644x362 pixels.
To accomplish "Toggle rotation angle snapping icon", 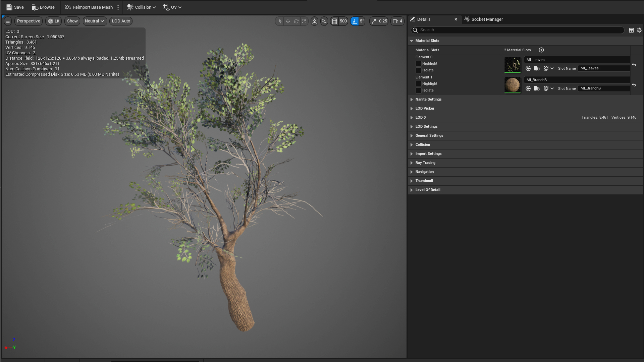I will point(354,21).
